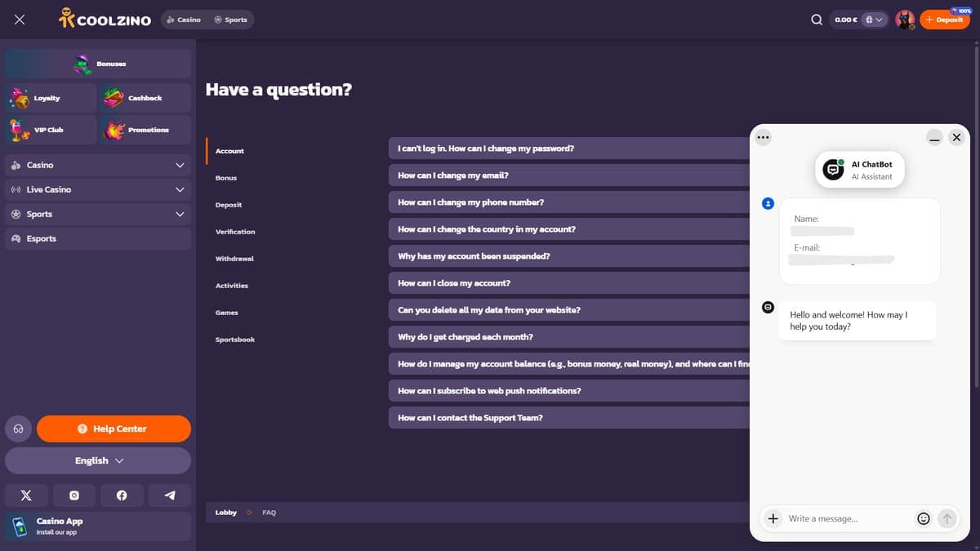Select the Deposit FAQ category

(x=229, y=205)
